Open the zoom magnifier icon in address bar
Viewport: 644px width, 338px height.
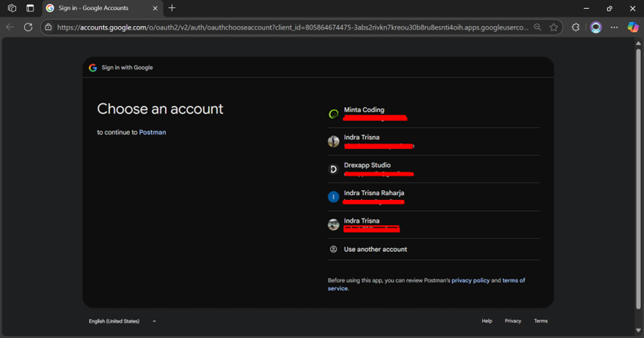click(x=537, y=27)
